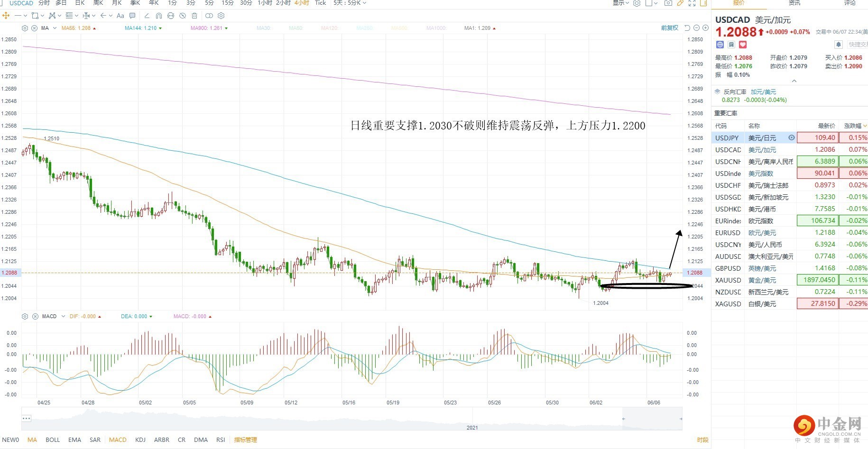Click the timeline navigator left handle
This screenshot has width=868, height=449.
[624, 419]
